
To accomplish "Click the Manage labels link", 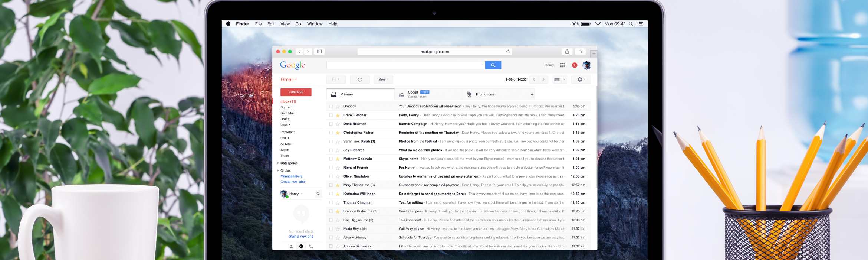I will click(291, 176).
